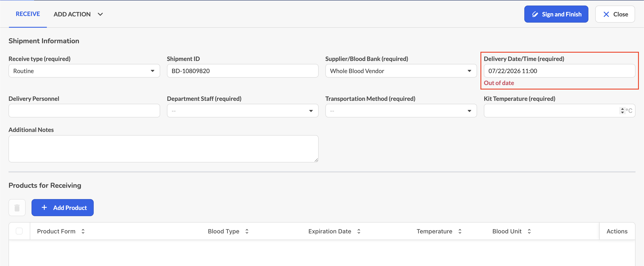This screenshot has width=644, height=266.
Task: Focus the Delivery Date/Time field
Action: click(559, 71)
